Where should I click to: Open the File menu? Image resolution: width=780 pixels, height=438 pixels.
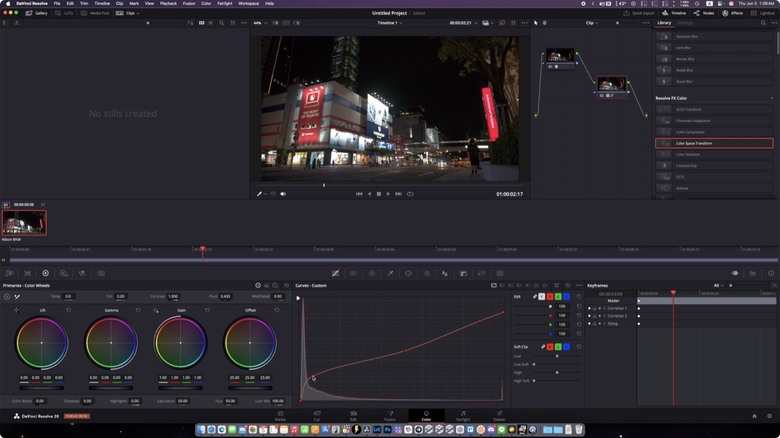[57, 3]
